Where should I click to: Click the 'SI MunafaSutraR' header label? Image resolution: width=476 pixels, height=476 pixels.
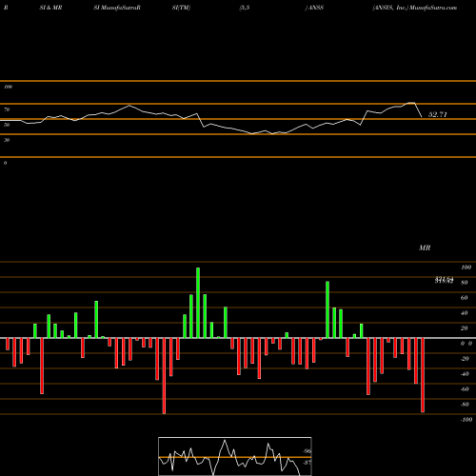[117, 8]
